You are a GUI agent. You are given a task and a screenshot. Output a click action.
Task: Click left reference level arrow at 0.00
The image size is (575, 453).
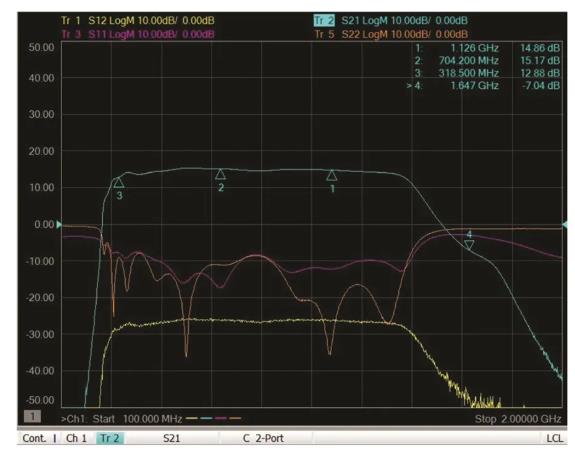pyautogui.click(x=59, y=224)
